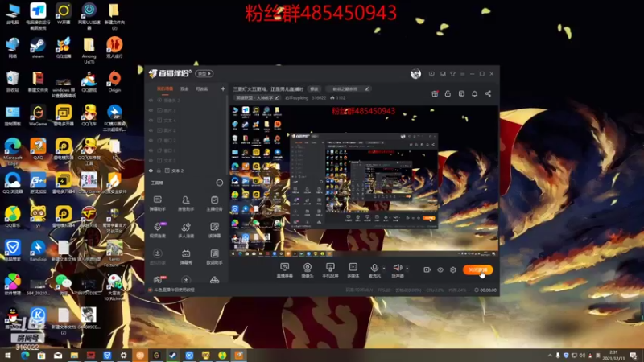Open the taskbar notification center
644x362 pixels.
tap(634, 355)
